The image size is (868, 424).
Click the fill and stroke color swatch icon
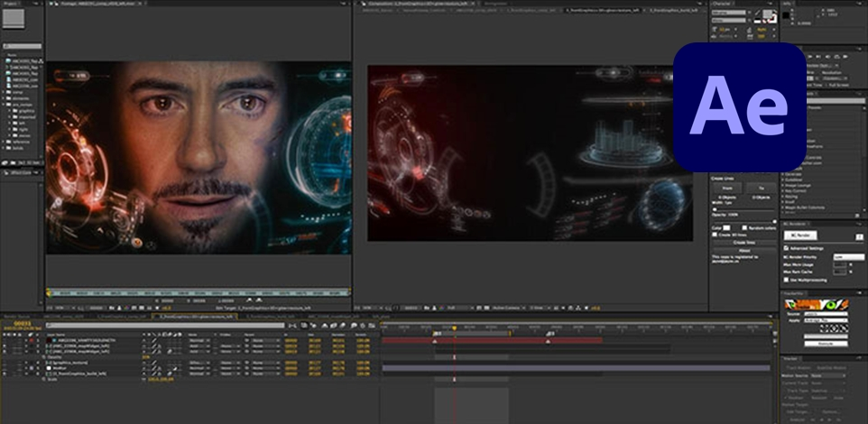click(x=768, y=14)
